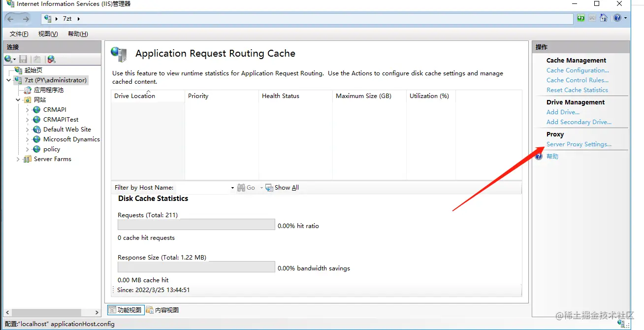Viewport: 644px width, 330px height.
Task: Select Default Web Site in tree
Action: [67, 130]
